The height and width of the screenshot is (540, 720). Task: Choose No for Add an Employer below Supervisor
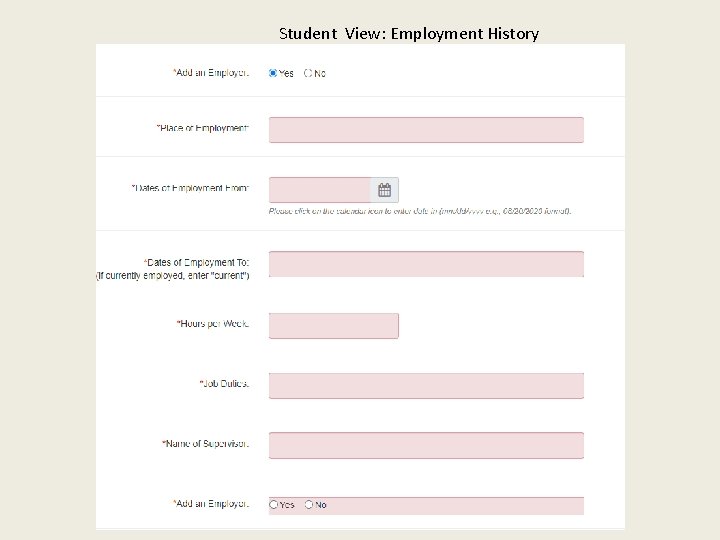tap(309, 505)
